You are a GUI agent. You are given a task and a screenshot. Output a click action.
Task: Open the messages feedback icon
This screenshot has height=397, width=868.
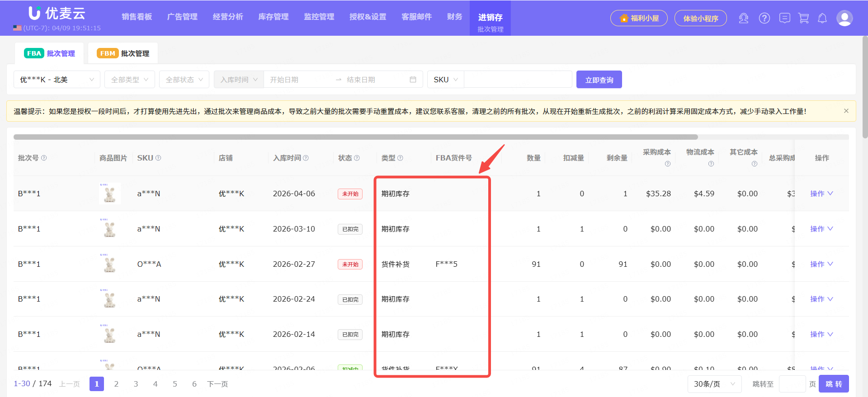784,18
